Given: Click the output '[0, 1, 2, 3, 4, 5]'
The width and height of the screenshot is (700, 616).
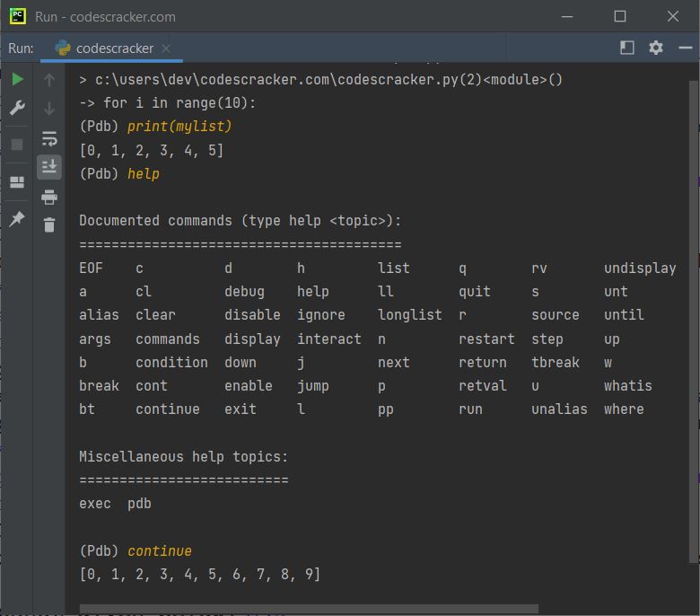Looking at the screenshot, I should click(x=152, y=150).
